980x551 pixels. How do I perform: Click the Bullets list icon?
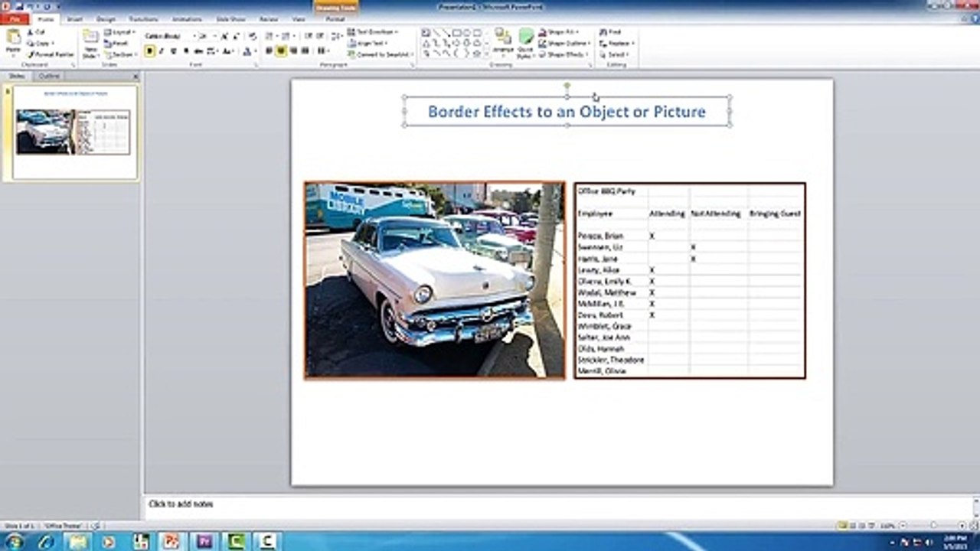271,36
